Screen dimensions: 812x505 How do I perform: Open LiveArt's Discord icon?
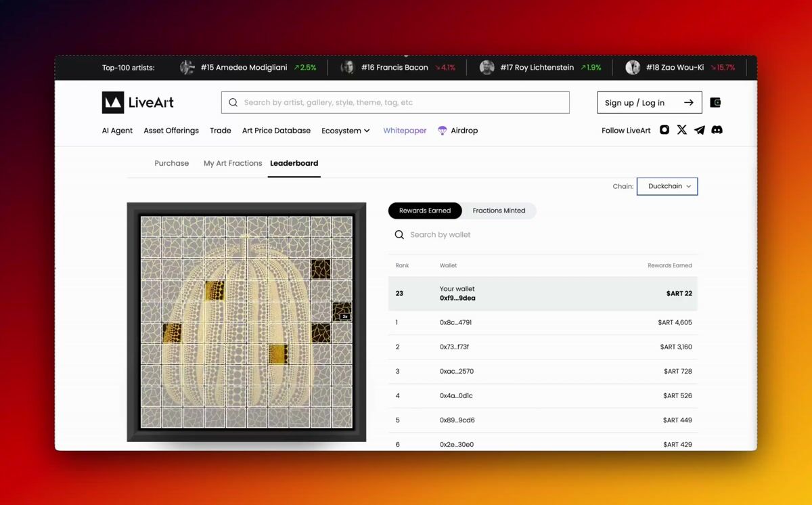[717, 130]
